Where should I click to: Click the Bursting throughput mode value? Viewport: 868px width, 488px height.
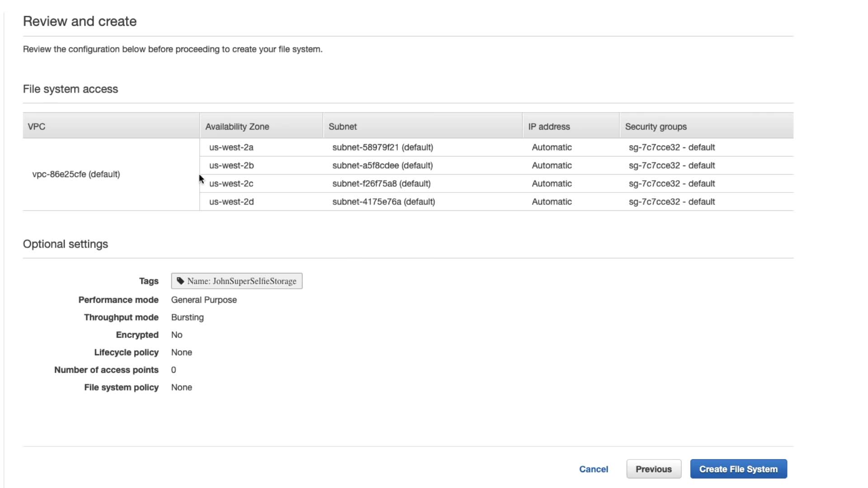[187, 317]
